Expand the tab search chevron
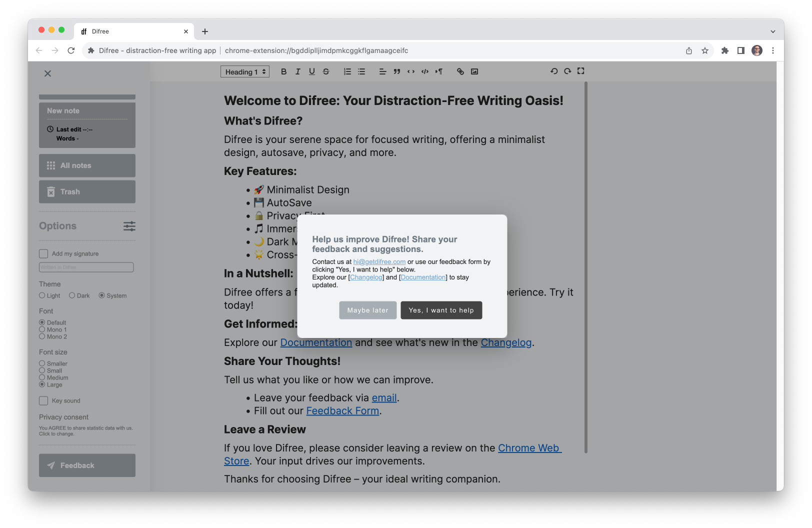The image size is (812, 528). [x=772, y=31]
